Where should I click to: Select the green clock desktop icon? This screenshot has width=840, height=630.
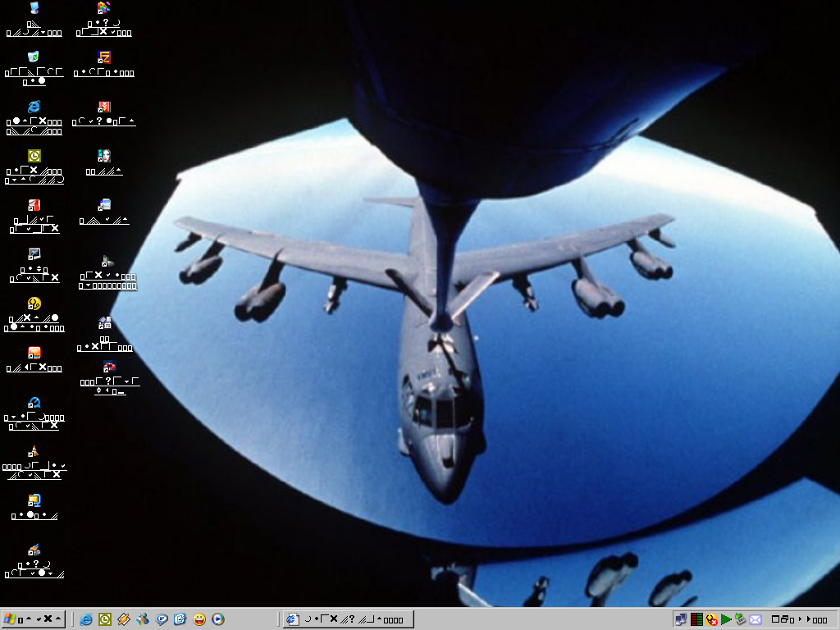pos(34,156)
